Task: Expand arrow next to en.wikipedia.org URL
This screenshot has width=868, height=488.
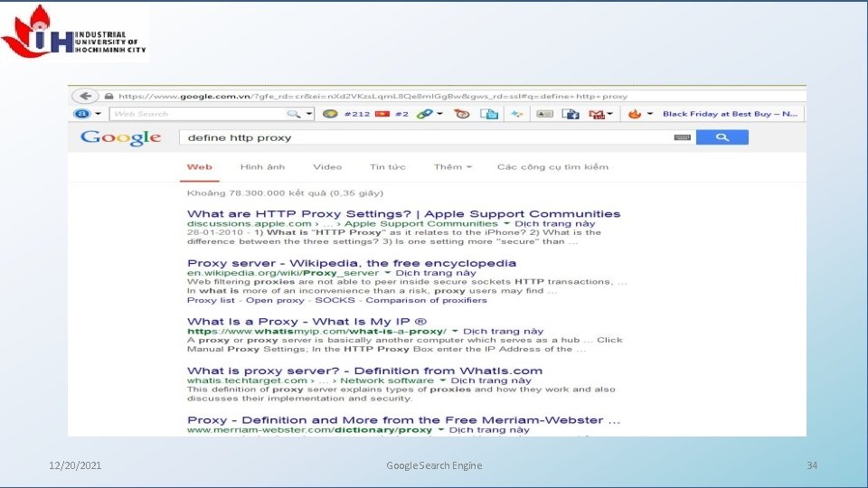Action: click(x=388, y=273)
